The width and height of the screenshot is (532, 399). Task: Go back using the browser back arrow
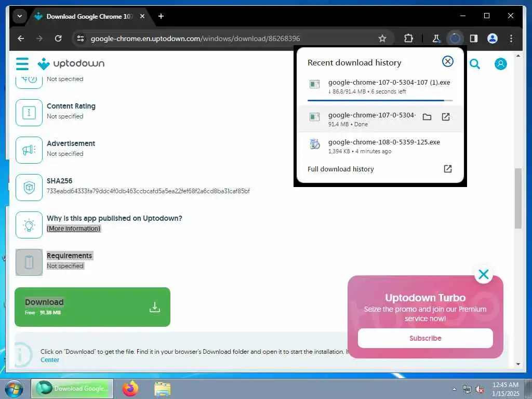click(x=21, y=38)
